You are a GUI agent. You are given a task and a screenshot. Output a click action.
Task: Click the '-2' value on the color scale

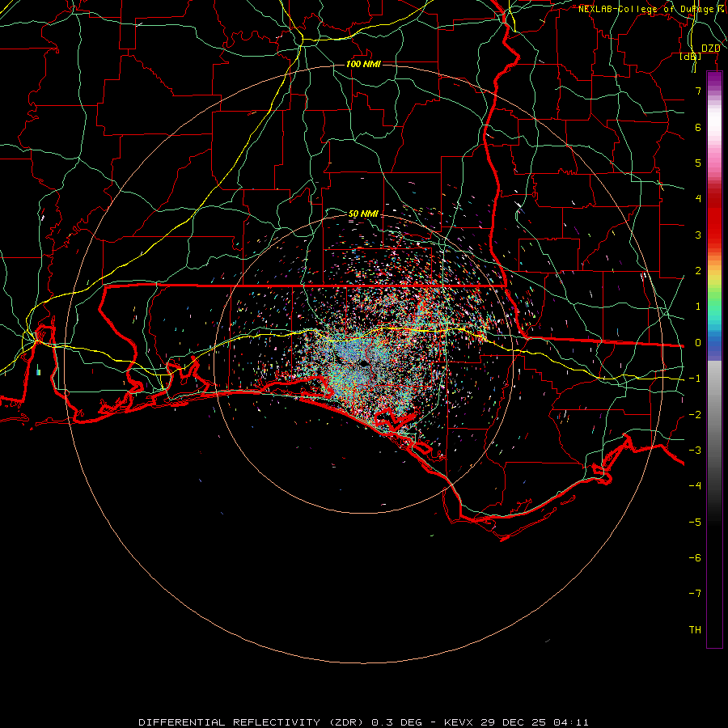coord(695,415)
